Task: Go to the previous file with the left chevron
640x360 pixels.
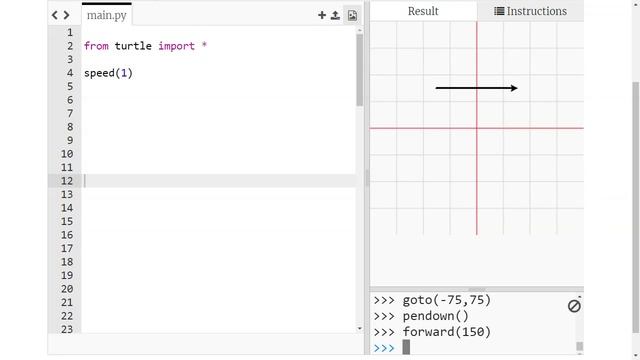Action: point(55,16)
